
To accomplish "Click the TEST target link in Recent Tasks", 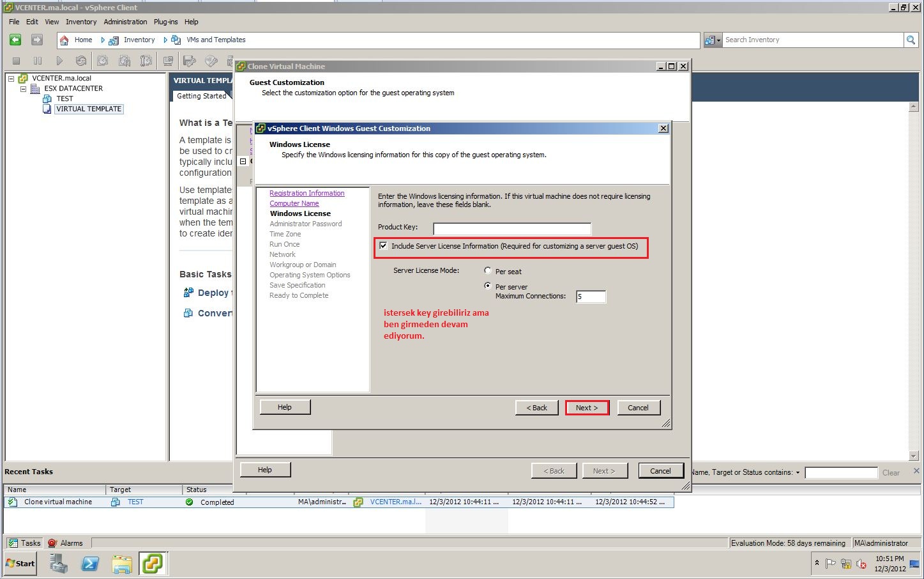I will click(x=135, y=502).
